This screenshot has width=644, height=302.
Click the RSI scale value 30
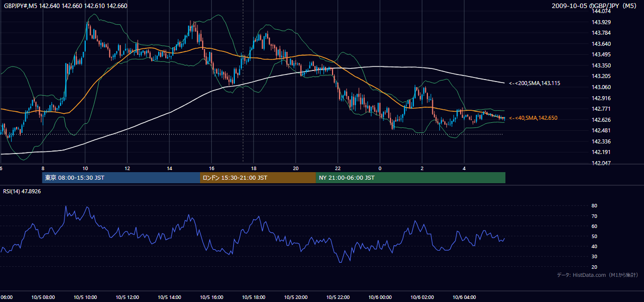(595, 257)
